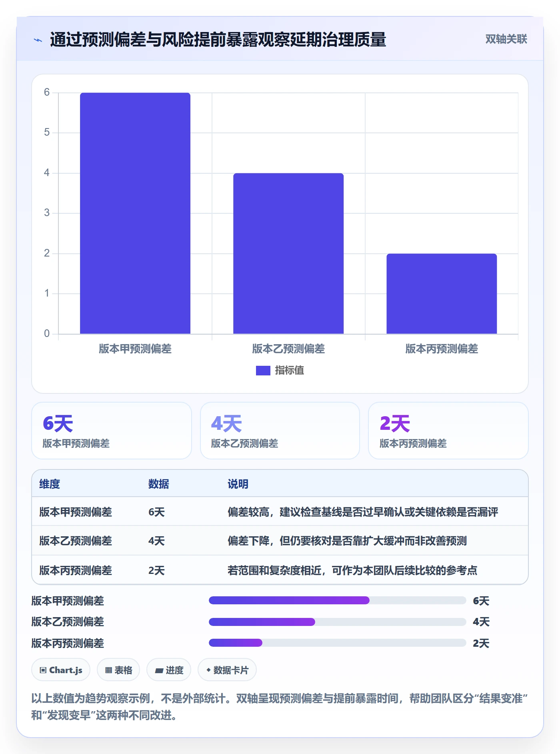Click the Chart.js tag chip
The width and height of the screenshot is (560, 754).
pyautogui.click(x=61, y=670)
